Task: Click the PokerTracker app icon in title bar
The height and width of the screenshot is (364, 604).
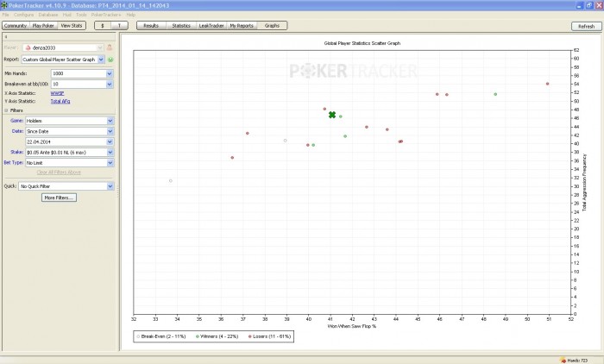Action: click(x=3, y=5)
